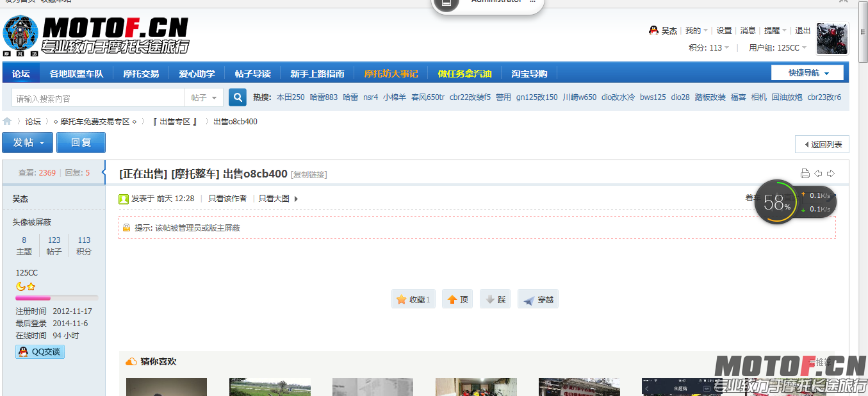
Task: Click the 设置 settings link
Action: click(x=724, y=30)
